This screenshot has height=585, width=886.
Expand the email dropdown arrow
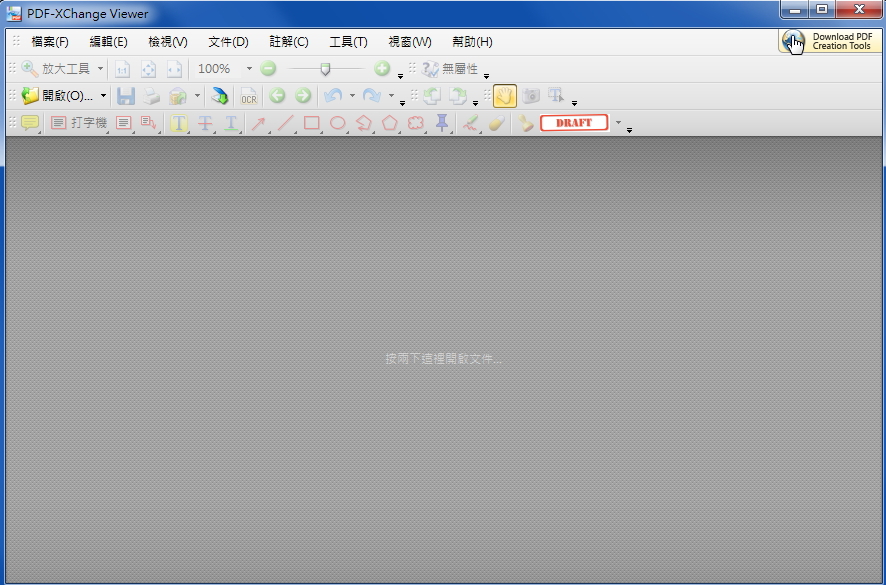[197, 96]
